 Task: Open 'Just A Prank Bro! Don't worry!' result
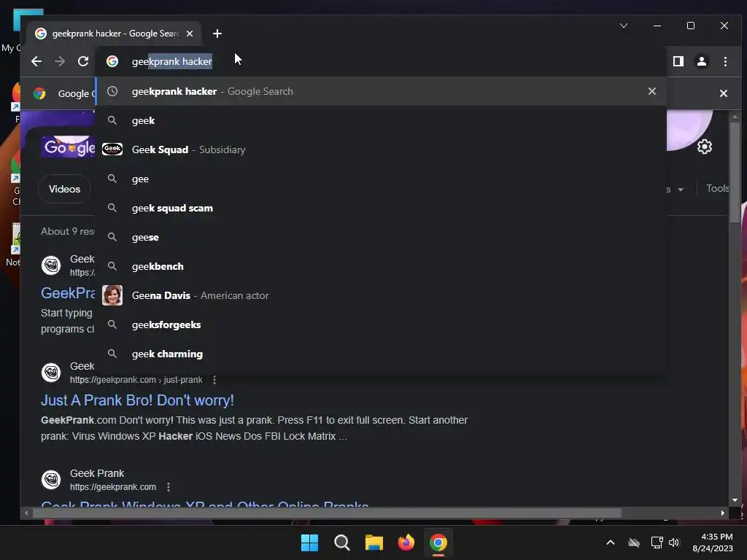tap(137, 400)
